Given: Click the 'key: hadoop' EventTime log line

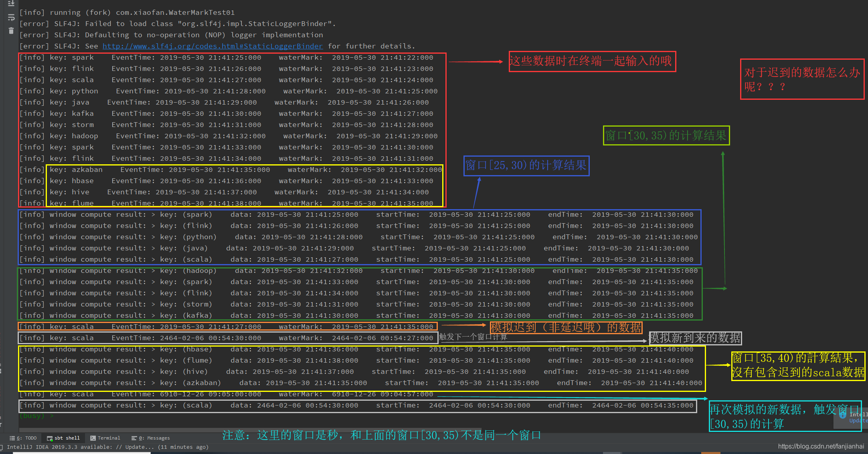Looking at the screenshot, I should click(229, 136).
